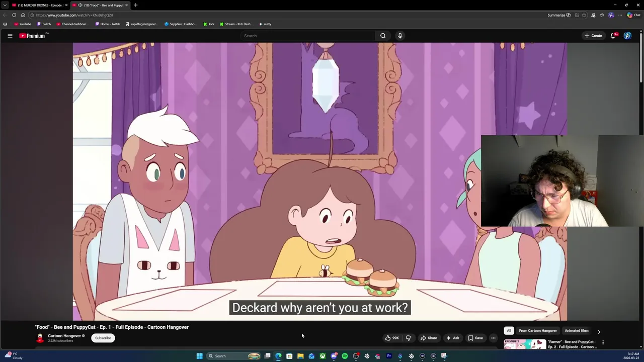Open the YouTube guide hamburger menu
The image size is (644, 362).
(10, 36)
